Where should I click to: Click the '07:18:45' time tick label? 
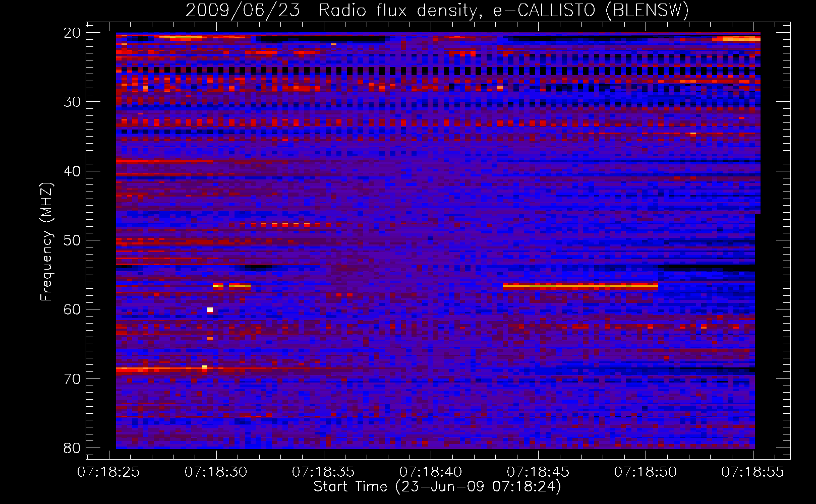(538, 472)
